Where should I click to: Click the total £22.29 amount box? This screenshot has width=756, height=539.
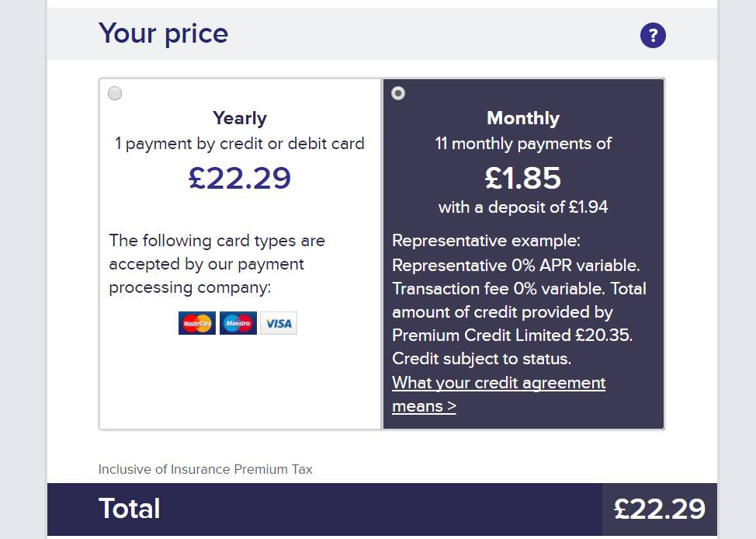click(660, 509)
